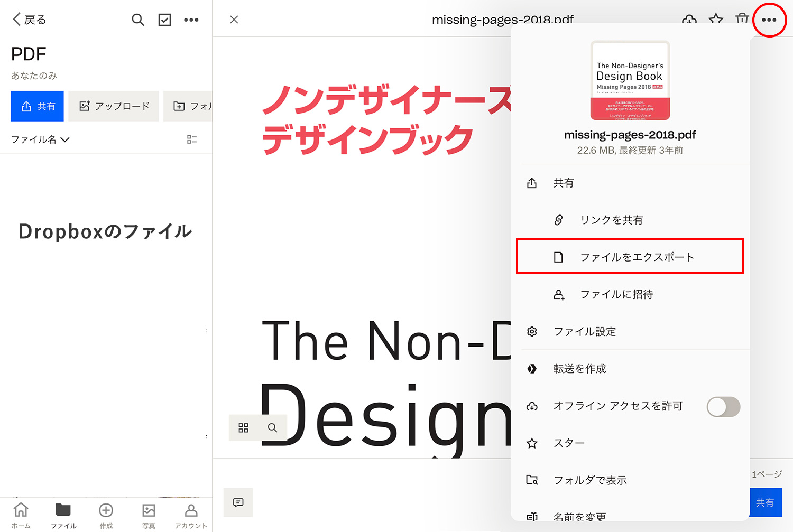Click the person-plus icon beside ファイルに招待
This screenshot has height=532, width=793.
[x=559, y=294]
